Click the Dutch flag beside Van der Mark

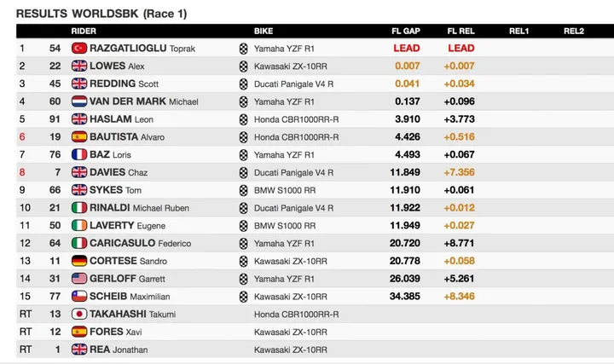(79, 101)
